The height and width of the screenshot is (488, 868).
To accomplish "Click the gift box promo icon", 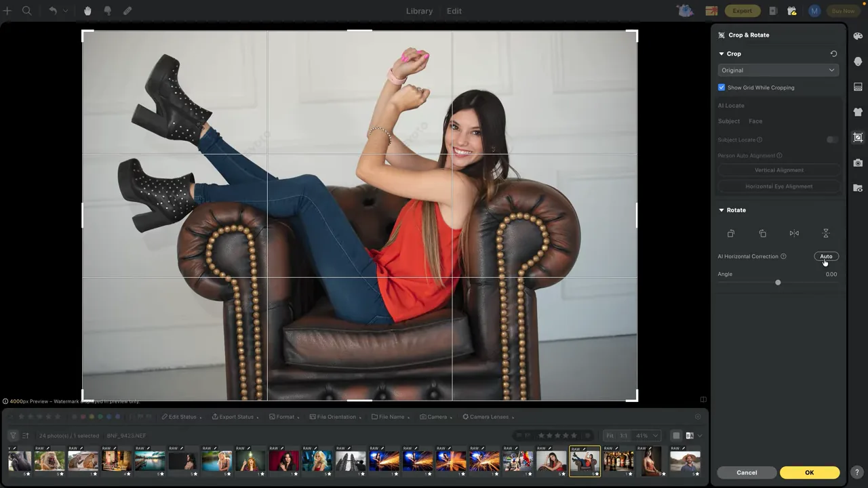I will 711,11.
